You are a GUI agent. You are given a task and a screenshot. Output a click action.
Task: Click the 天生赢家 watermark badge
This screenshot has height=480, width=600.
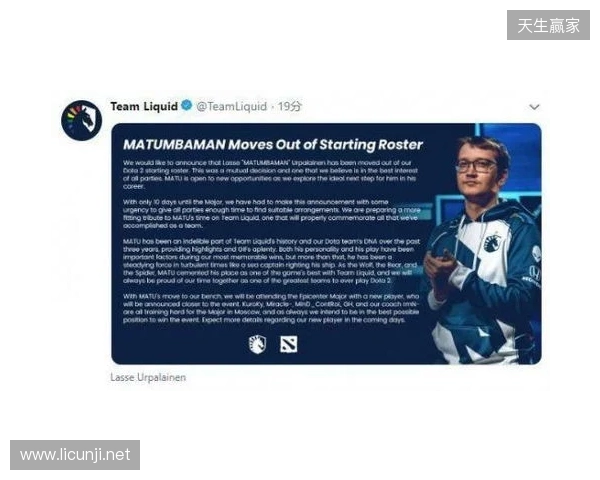coord(548,25)
